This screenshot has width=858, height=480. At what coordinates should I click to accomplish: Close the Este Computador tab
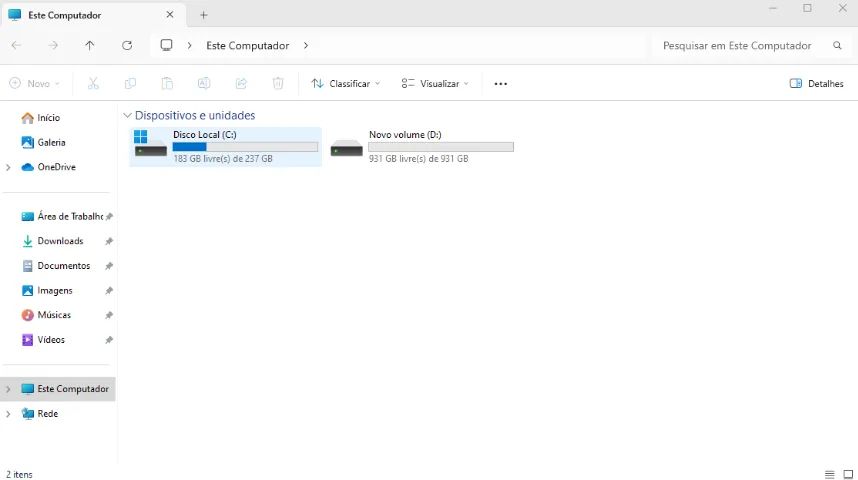pyautogui.click(x=170, y=15)
